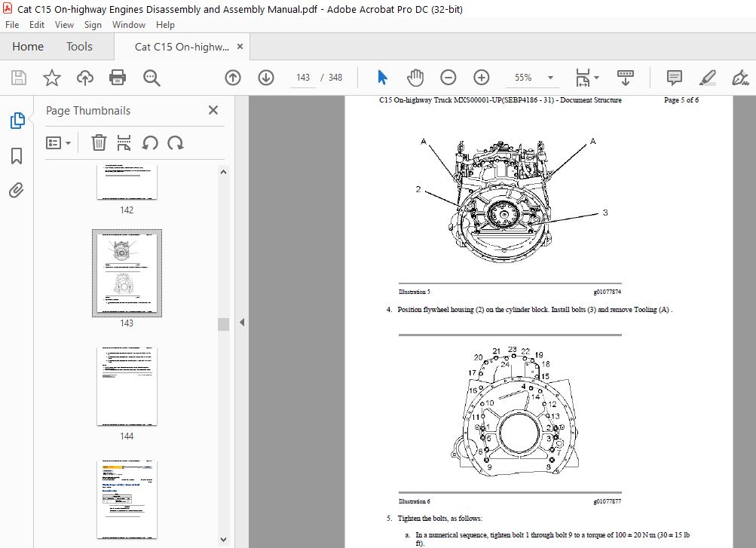Open the Sign menu

[93, 25]
